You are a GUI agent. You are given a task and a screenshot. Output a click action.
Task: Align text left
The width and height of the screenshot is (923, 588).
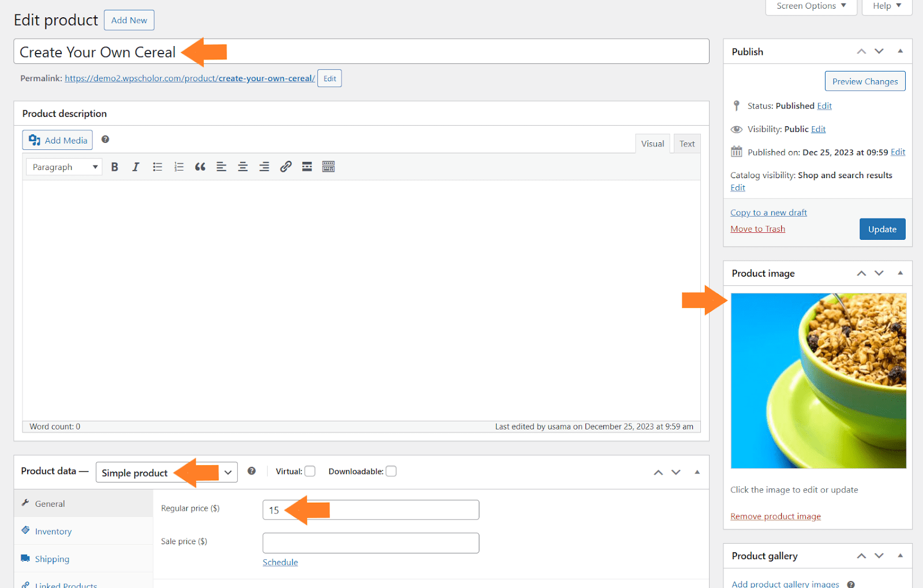pyautogui.click(x=222, y=167)
